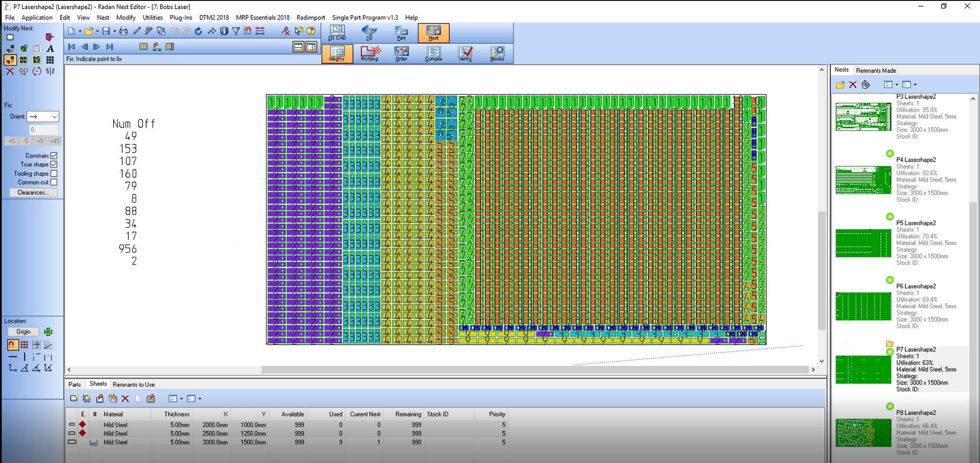Expand the Open file dropdown arrow
Image resolution: width=980 pixels, height=463 pixels.
click(x=97, y=31)
